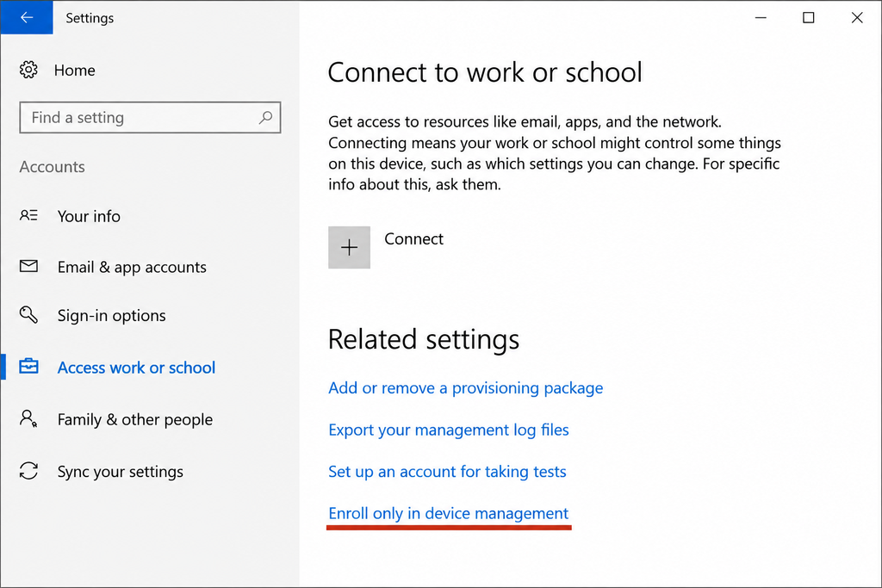Open the Home settings page
Screen dimensions: 882x588
(74, 71)
